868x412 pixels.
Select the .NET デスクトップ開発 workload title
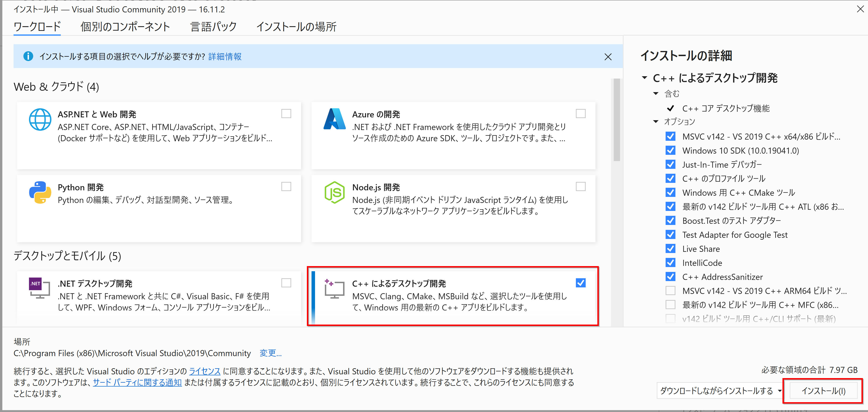(95, 284)
